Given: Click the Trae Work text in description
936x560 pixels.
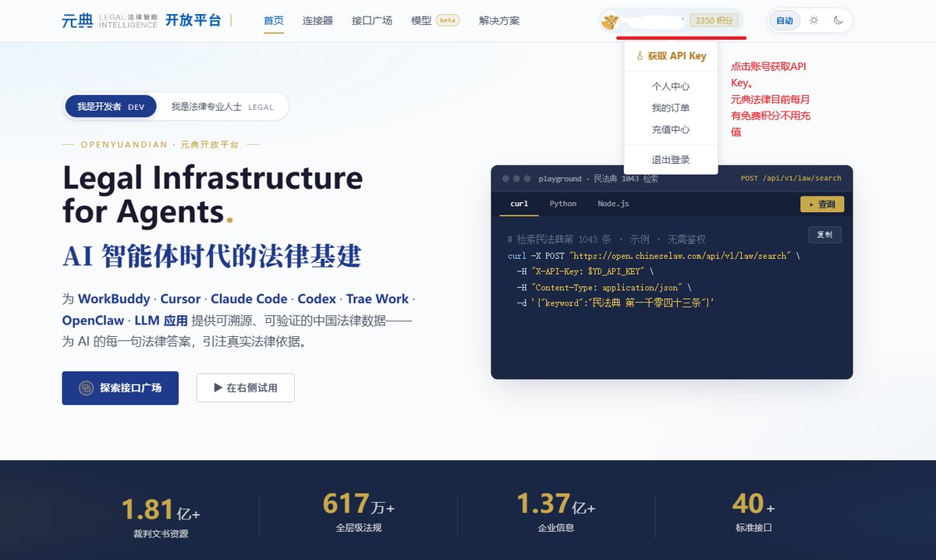Looking at the screenshot, I should [378, 299].
